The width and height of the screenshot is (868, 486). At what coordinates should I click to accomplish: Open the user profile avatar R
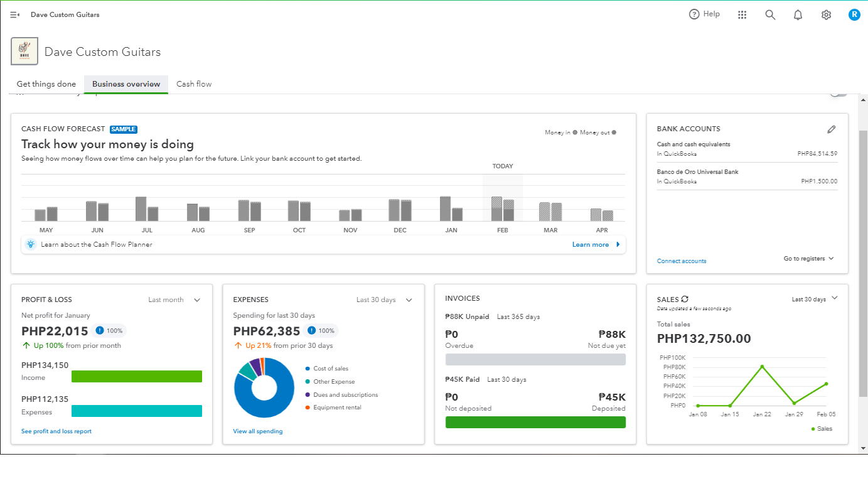pos(854,14)
